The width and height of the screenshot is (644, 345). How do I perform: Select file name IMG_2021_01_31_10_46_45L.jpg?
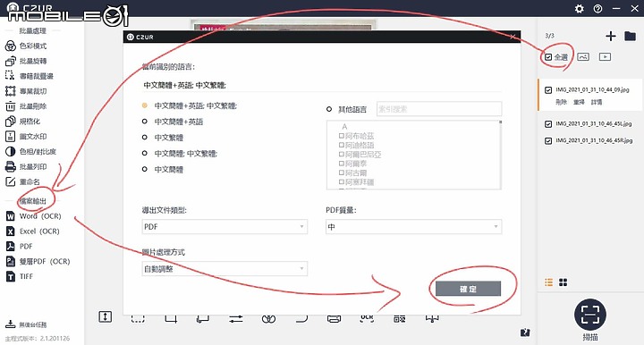pos(594,124)
